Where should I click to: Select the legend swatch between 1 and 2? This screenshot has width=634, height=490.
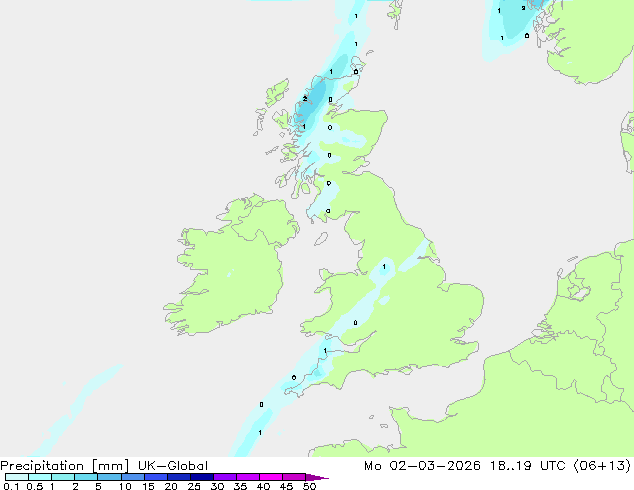63,477
